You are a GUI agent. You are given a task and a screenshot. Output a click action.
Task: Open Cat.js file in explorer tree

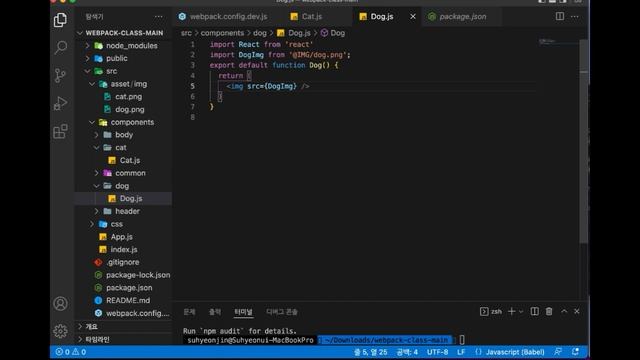pyautogui.click(x=123, y=160)
